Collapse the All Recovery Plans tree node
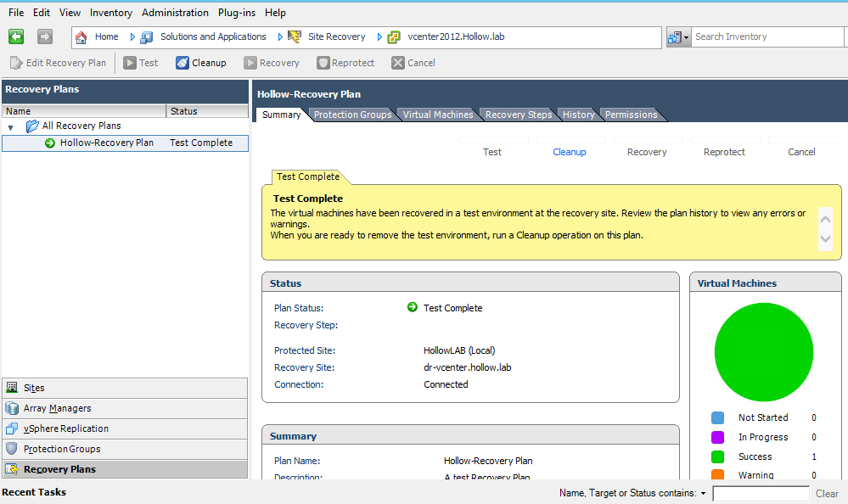This screenshot has width=848, height=504. [11, 126]
